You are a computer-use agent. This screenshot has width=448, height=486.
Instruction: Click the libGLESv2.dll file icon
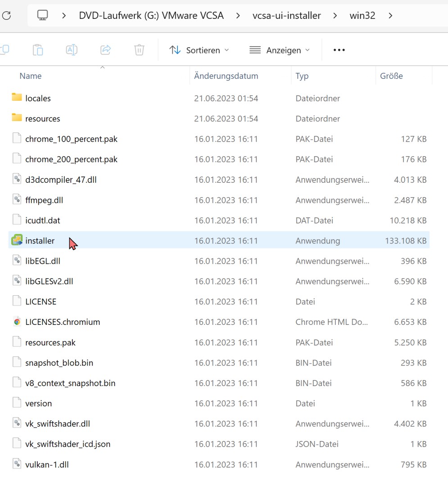tap(17, 281)
